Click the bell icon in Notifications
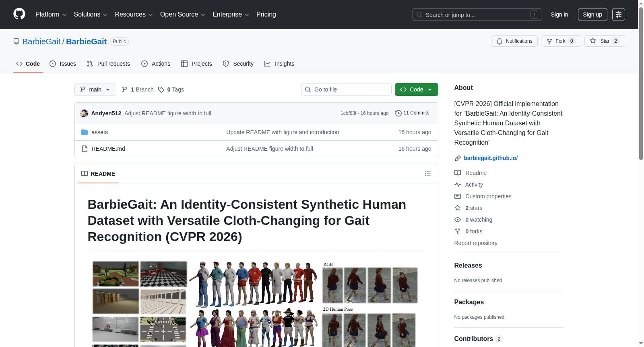 [500, 41]
